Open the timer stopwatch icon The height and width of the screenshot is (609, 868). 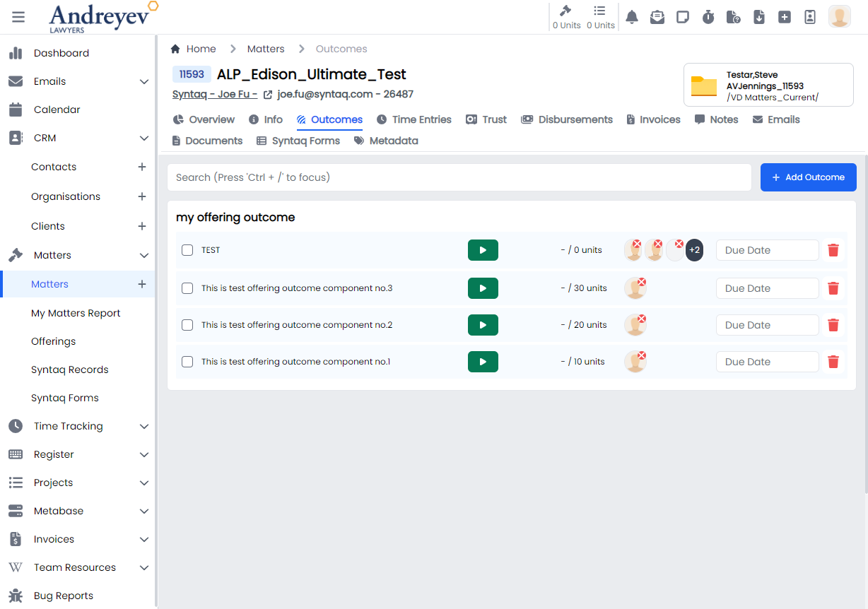[708, 17]
